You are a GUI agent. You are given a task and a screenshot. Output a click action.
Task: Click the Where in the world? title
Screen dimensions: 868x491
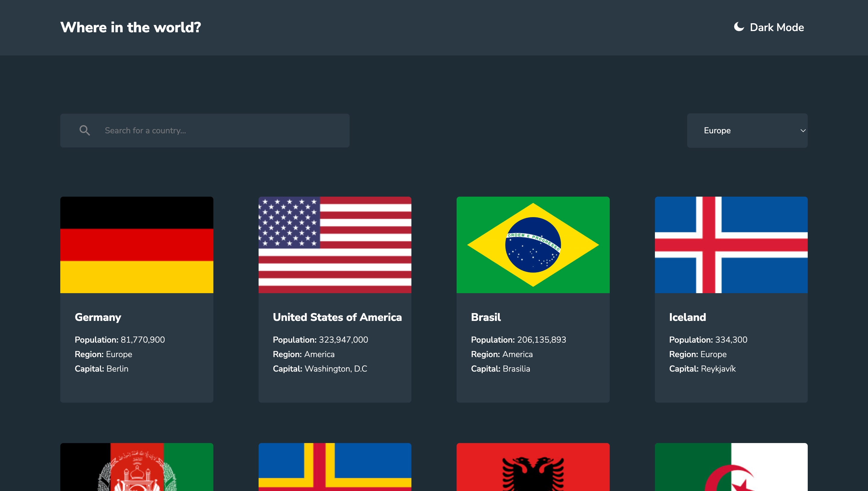131,27
